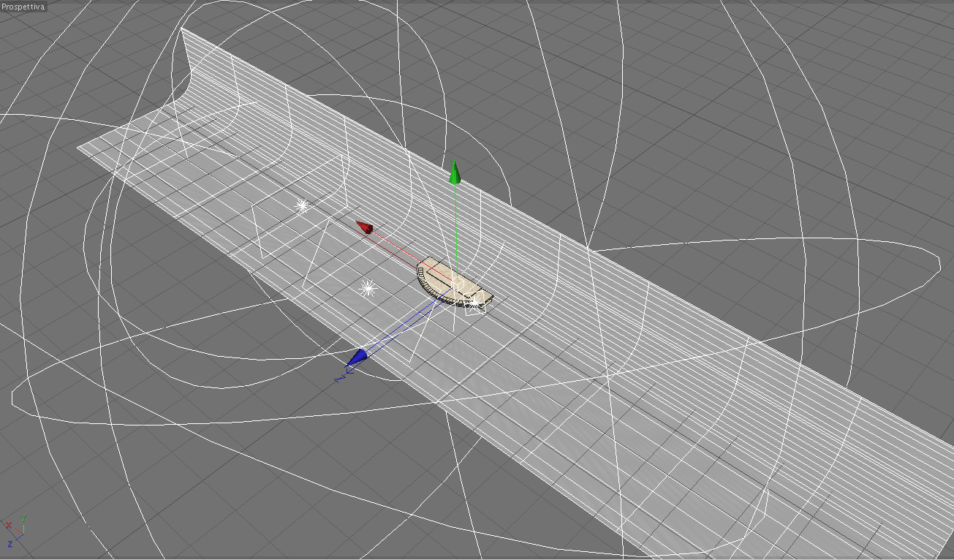
Task: Select the light icon beside the half-disc object
Action: tap(475, 302)
